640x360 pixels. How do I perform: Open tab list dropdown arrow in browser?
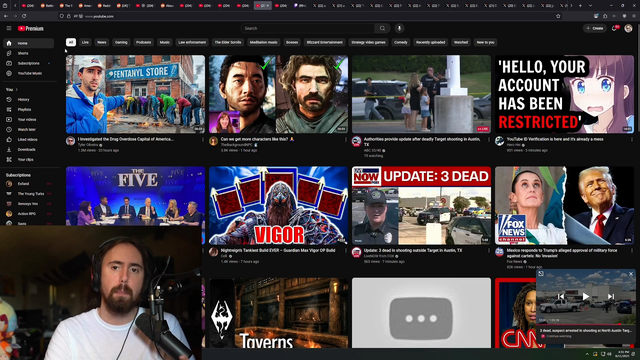[x=590, y=6]
